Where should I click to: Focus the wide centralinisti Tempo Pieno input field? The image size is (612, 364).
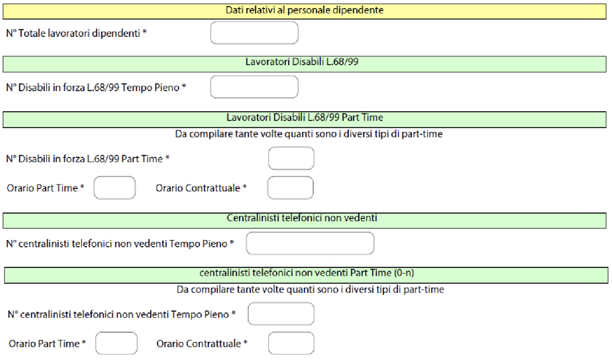(309, 244)
